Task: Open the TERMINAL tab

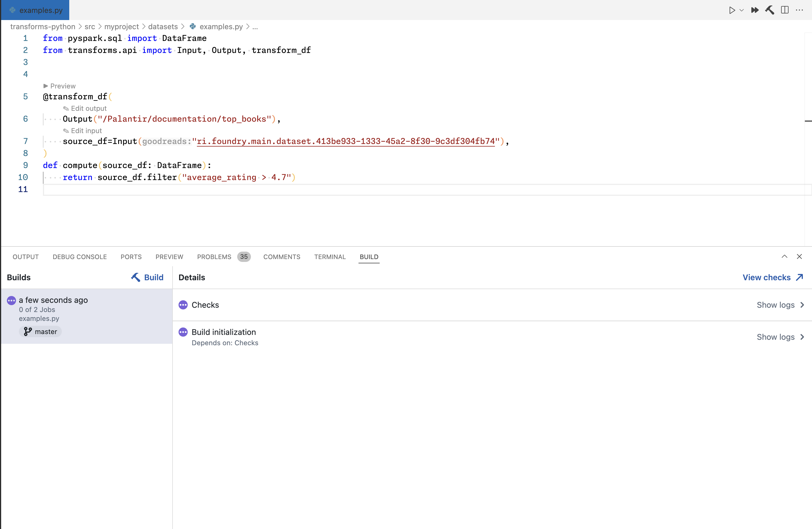Action: [330, 257]
